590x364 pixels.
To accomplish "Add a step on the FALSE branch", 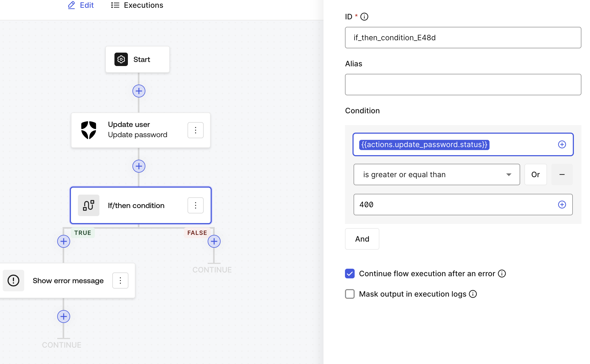I will pos(214,241).
